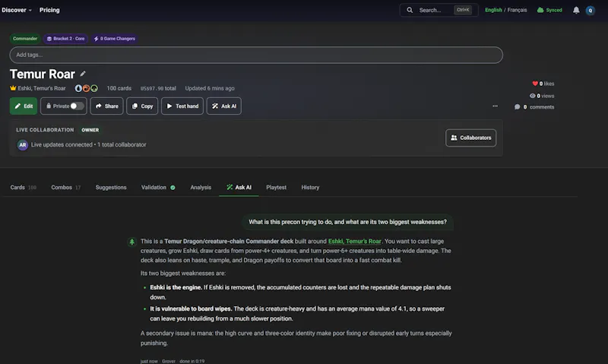This screenshot has height=364, width=608.
Task: Open the Playtest tab
Action: click(276, 188)
